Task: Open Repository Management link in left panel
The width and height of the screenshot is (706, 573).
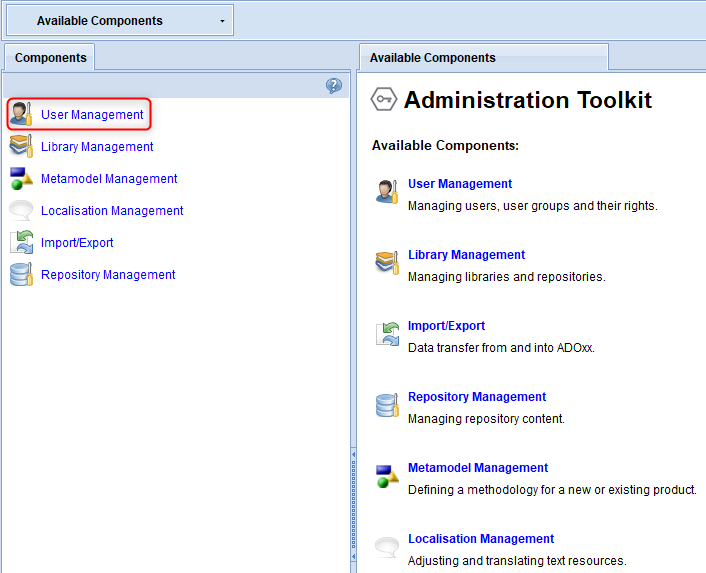Action: (108, 275)
